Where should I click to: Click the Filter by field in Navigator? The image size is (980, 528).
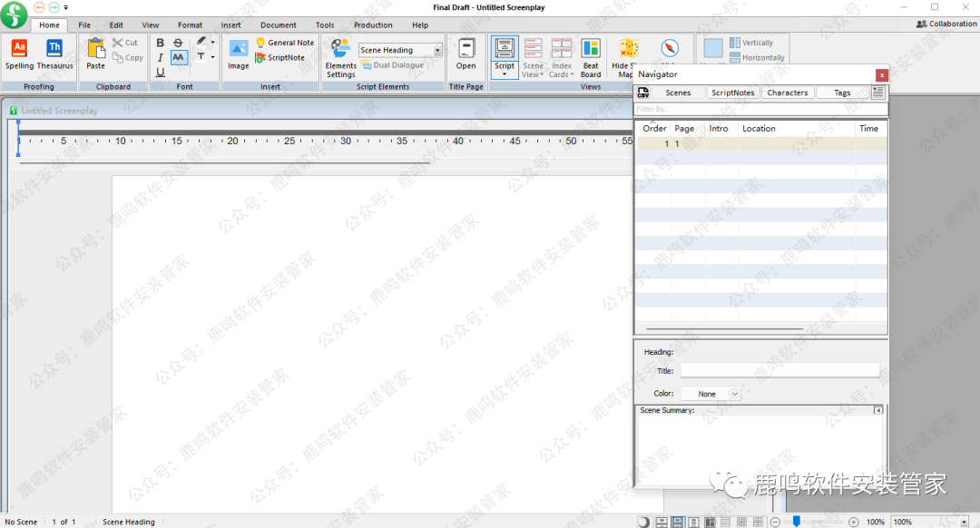coord(760,109)
